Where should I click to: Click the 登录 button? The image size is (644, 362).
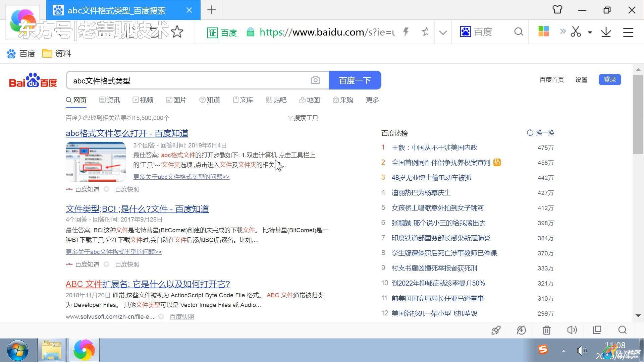[610, 79]
